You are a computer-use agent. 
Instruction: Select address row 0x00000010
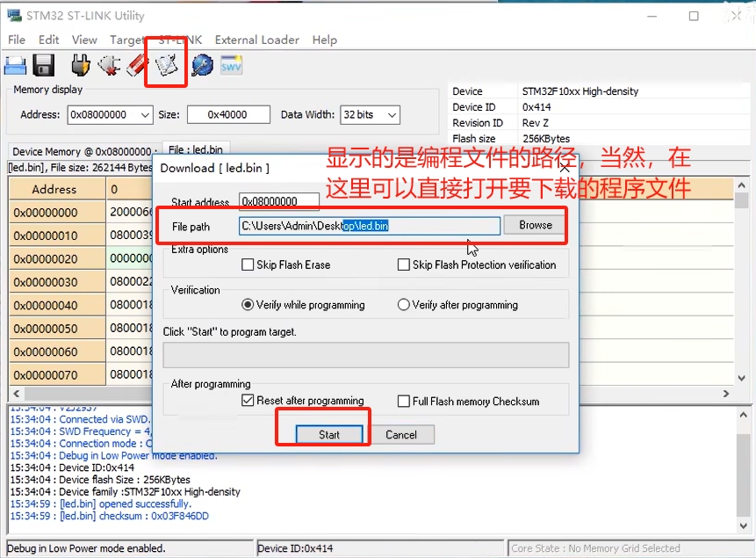coord(57,236)
